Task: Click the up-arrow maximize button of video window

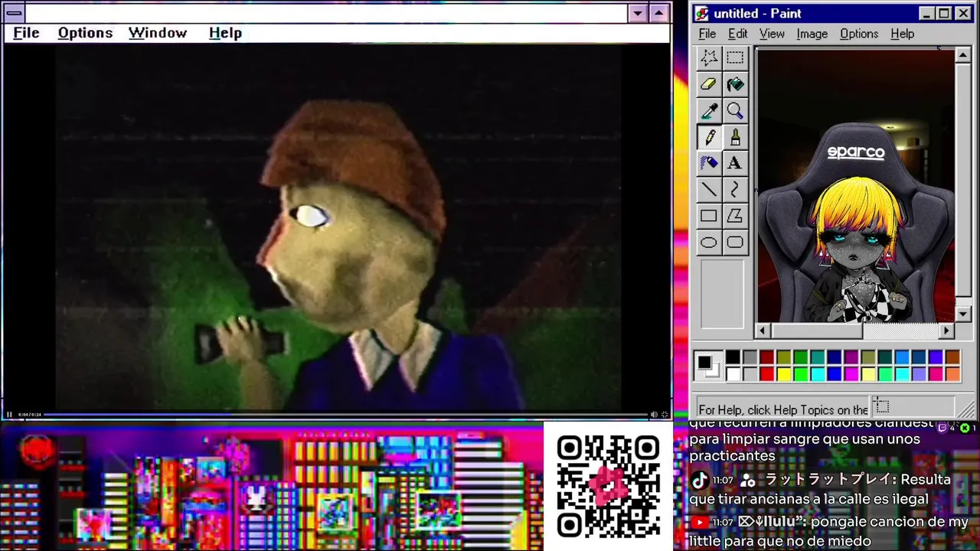Action: 658,13
